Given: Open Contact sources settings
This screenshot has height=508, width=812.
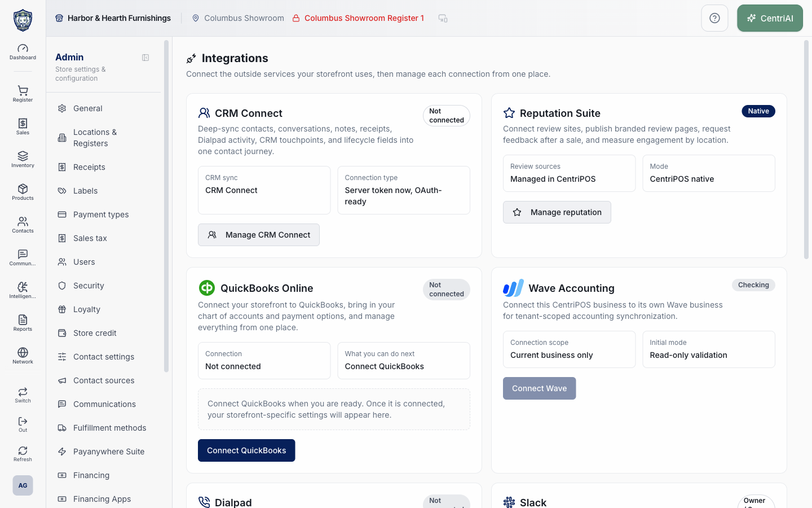Looking at the screenshot, I should coord(105,380).
